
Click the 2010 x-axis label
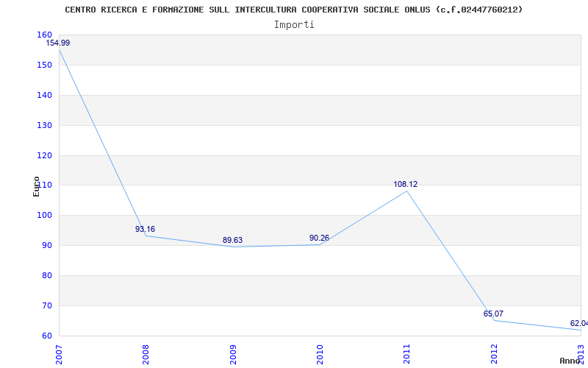(320, 355)
